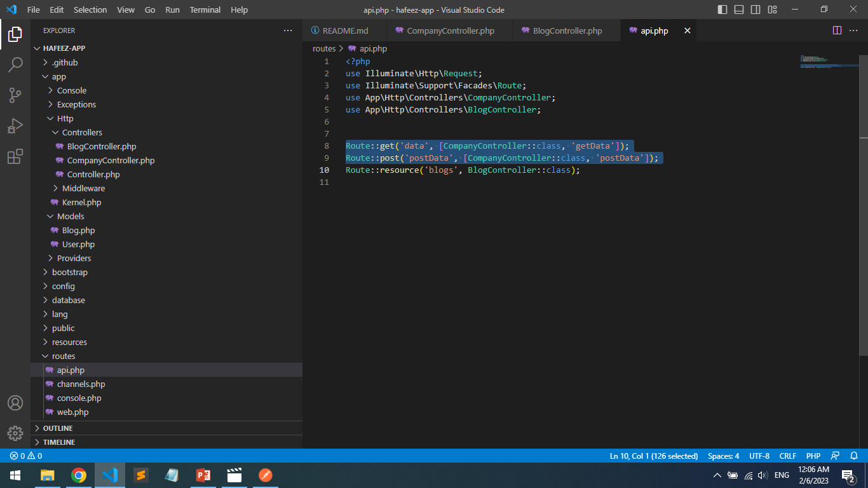Change indentation via Spaces: 4
868x488 pixels.
click(723, 456)
